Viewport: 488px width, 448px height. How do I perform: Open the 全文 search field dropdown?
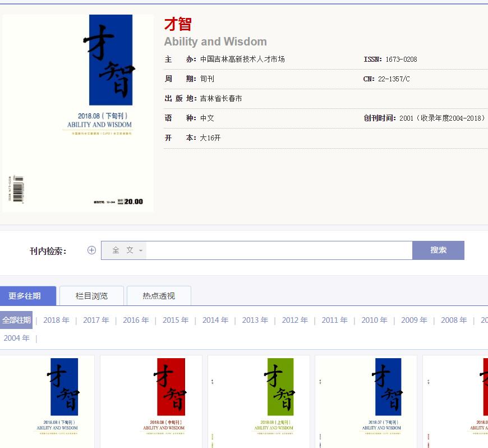[x=124, y=250]
